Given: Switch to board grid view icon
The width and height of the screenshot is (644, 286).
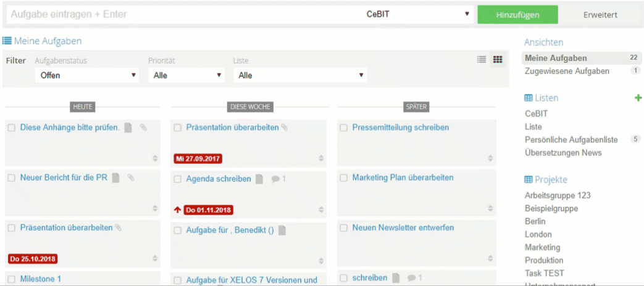Looking at the screenshot, I should [498, 60].
